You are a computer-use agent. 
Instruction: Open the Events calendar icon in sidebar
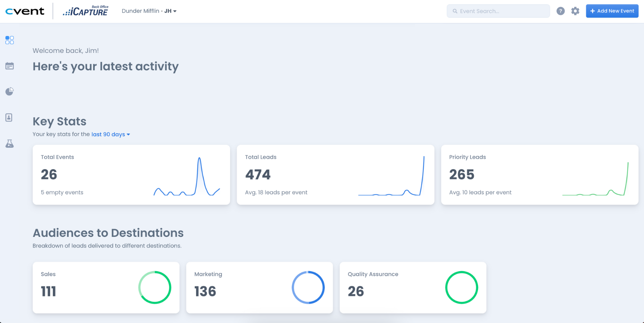tap(9, 66)
